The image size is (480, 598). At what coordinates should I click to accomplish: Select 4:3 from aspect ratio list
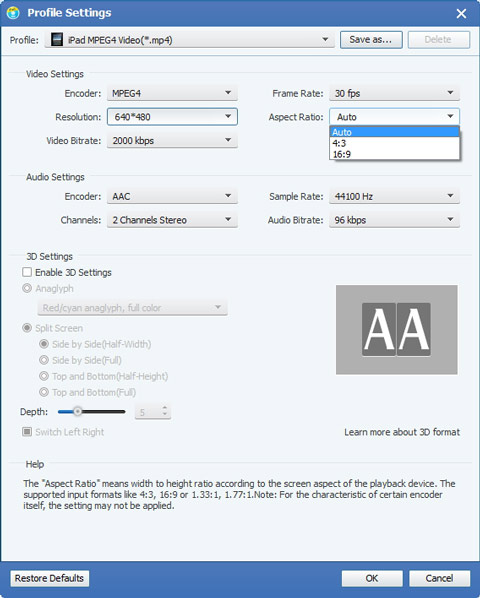(395, 143)
